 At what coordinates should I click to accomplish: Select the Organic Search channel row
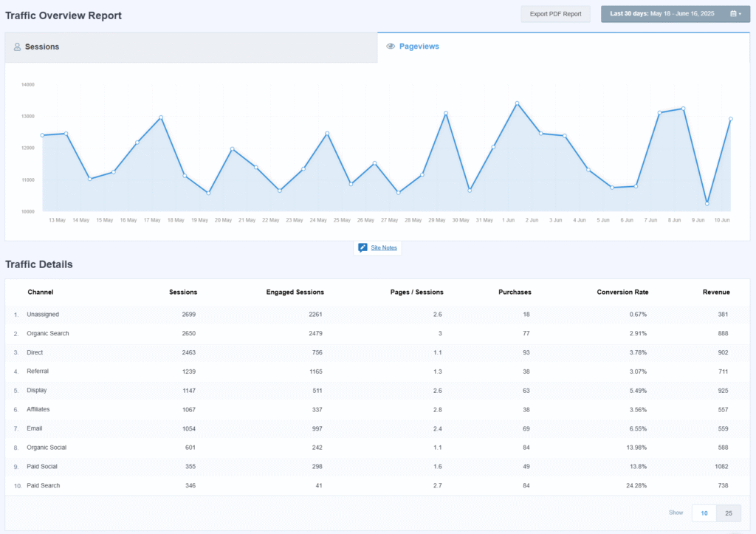click(x=48, y=333)
